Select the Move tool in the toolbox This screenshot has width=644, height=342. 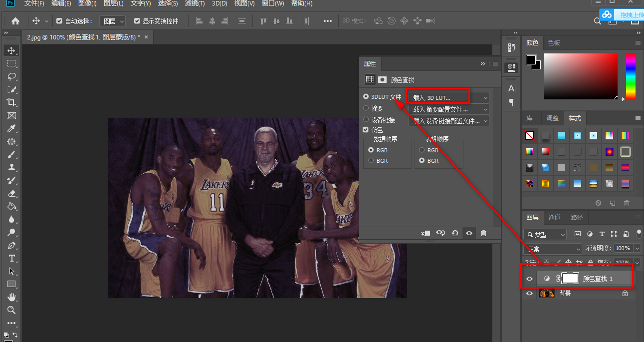[x=11, y=50]
